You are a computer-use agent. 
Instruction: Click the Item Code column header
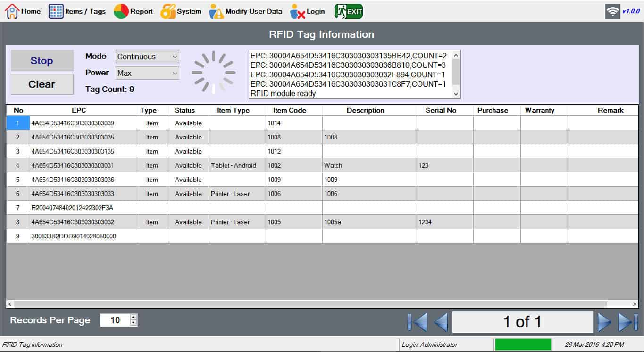click(290, 110)
